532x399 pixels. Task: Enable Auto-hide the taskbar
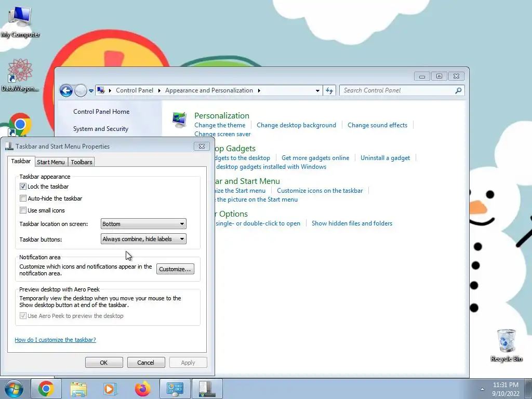pos(23,198)
